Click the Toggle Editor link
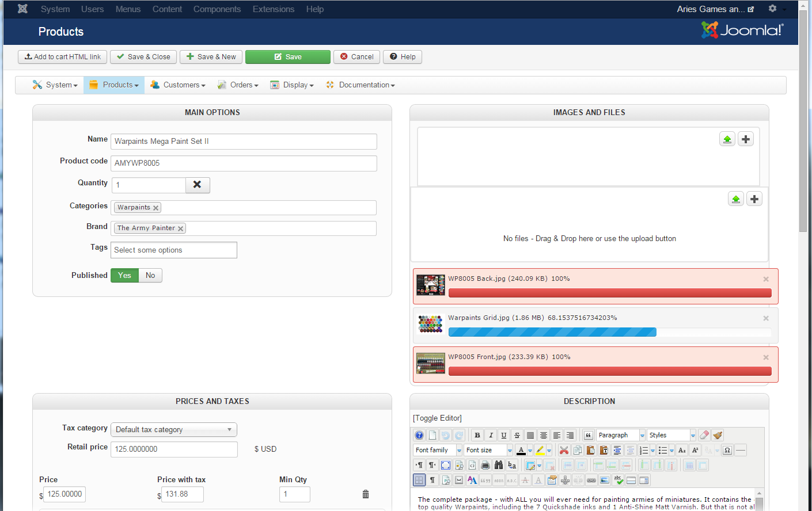The height and width of the screenshot is (511, 812). (x=437, y=418)
